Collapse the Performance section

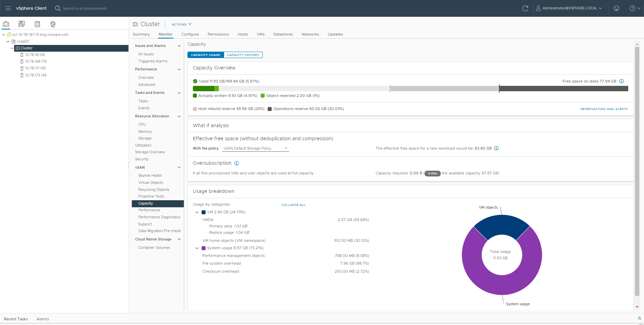coord(179,69)
